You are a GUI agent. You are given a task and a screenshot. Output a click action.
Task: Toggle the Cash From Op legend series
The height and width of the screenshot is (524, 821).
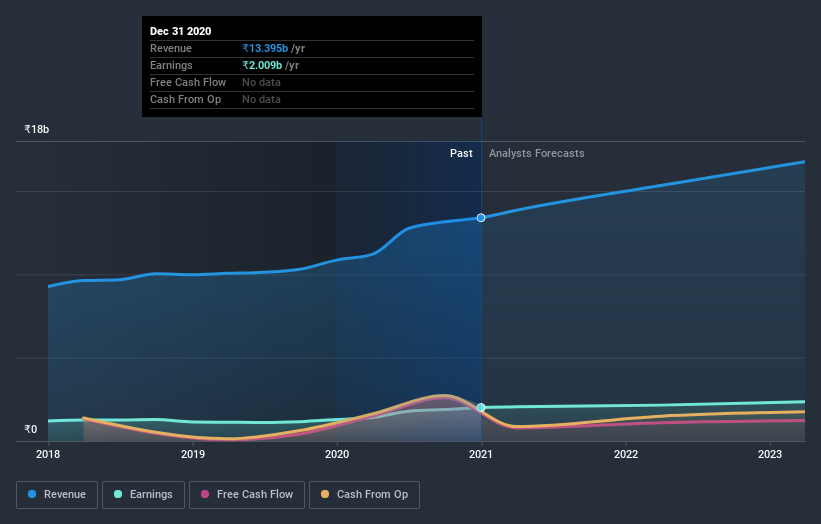tap(364, 495)
